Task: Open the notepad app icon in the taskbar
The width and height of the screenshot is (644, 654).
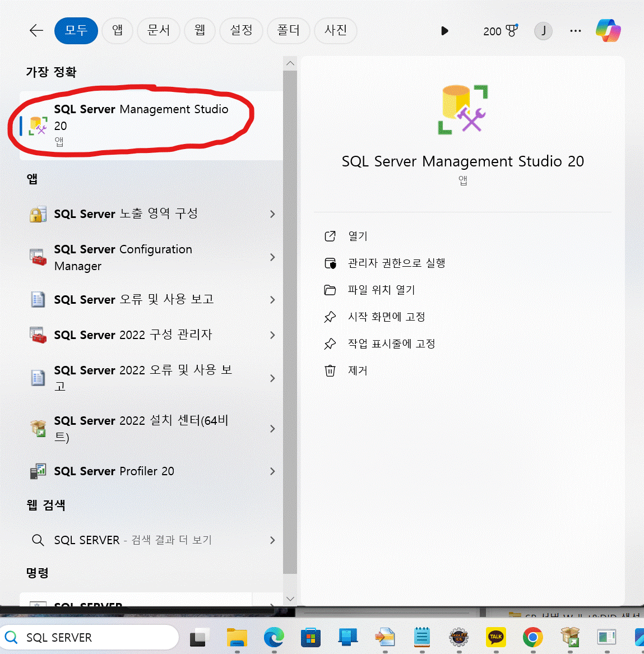Action: (422, 637)
